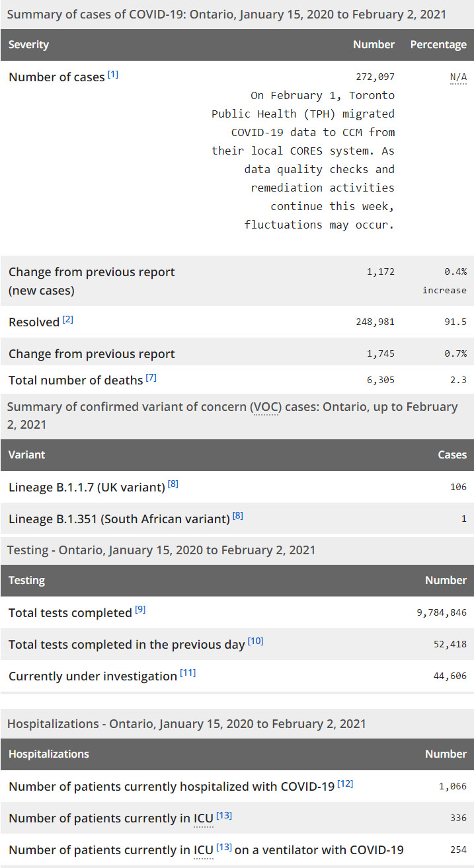Click the ICU abbreviation in ventilator row
Image resolution: width=474 pixels, height=868 pixels.
(x=203, y=850)
